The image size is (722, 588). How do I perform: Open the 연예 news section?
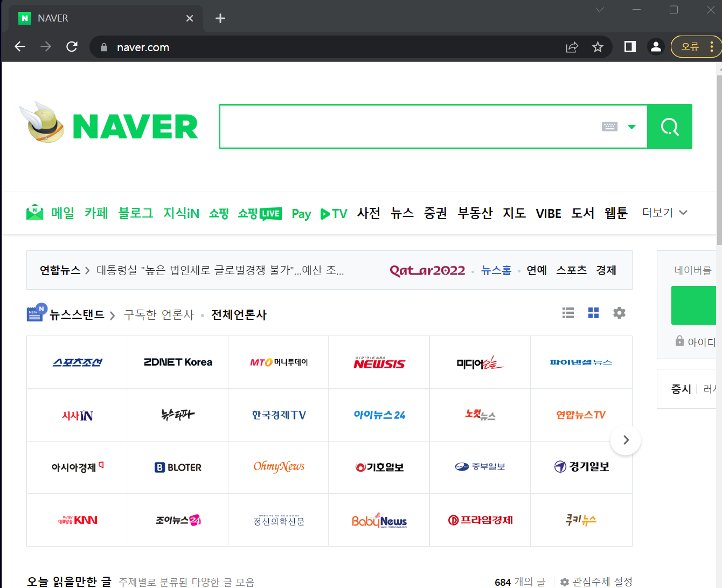click(x=537, y=270)
